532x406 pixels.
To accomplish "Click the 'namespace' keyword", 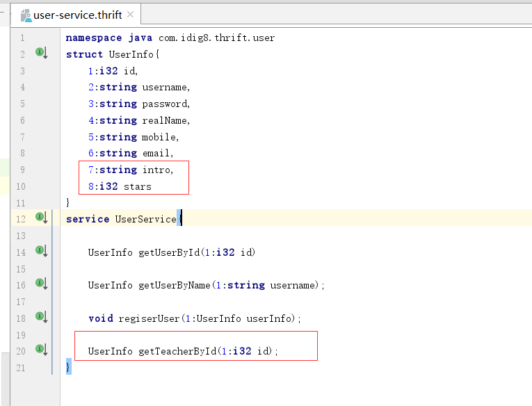I will point(94,38).
